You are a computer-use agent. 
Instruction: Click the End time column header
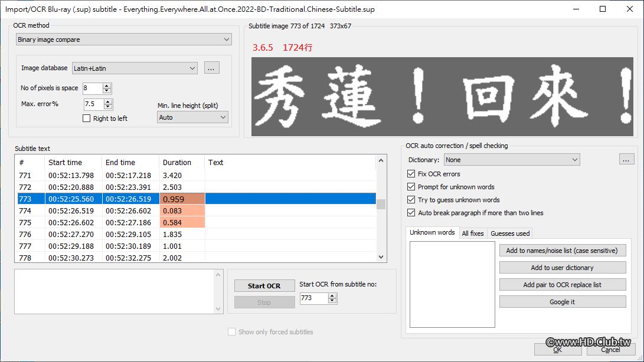tap(130, 162)
